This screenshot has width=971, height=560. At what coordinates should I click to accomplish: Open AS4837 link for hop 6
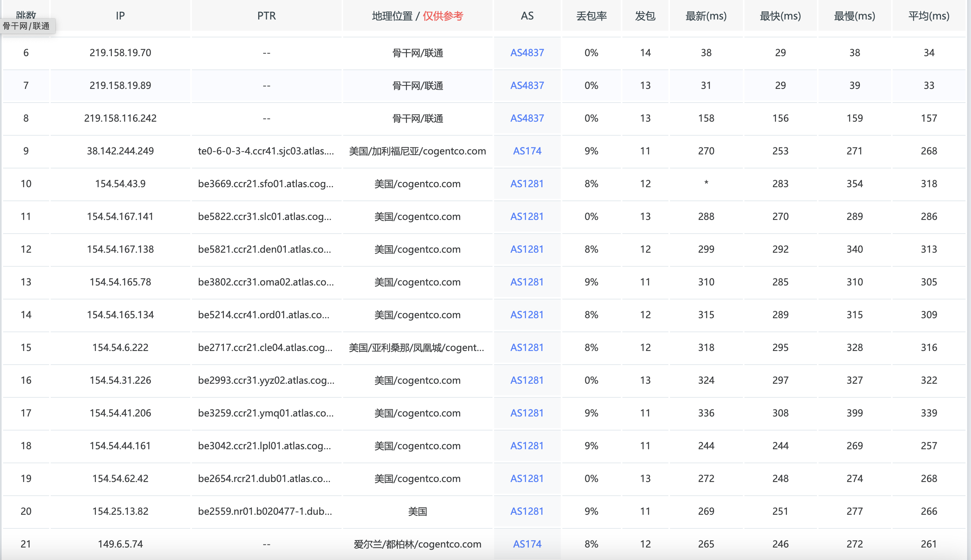[x=527, y=53]
